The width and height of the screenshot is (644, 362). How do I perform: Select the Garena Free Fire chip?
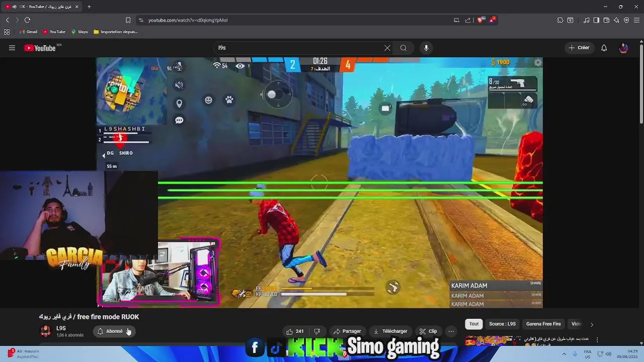[543, 324]
